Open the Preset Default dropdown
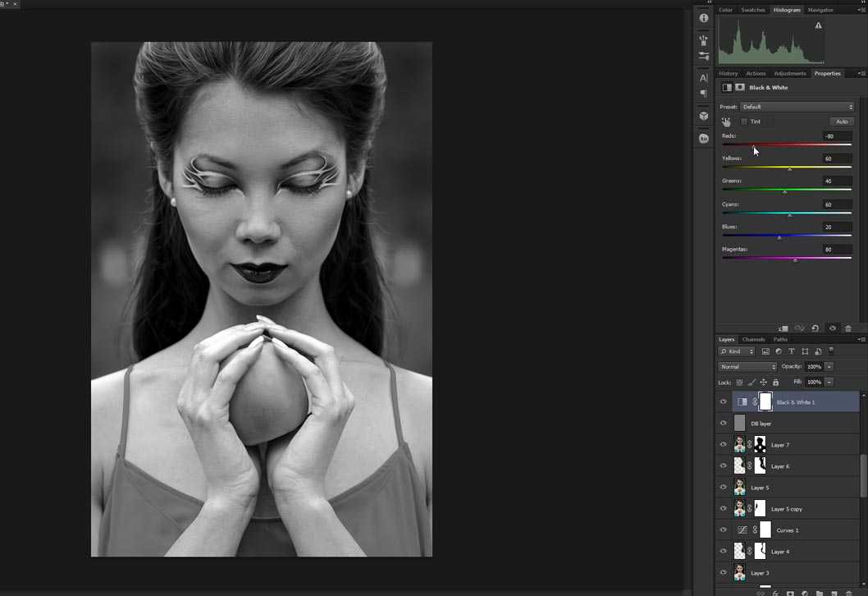 click(x=797, y=107)
